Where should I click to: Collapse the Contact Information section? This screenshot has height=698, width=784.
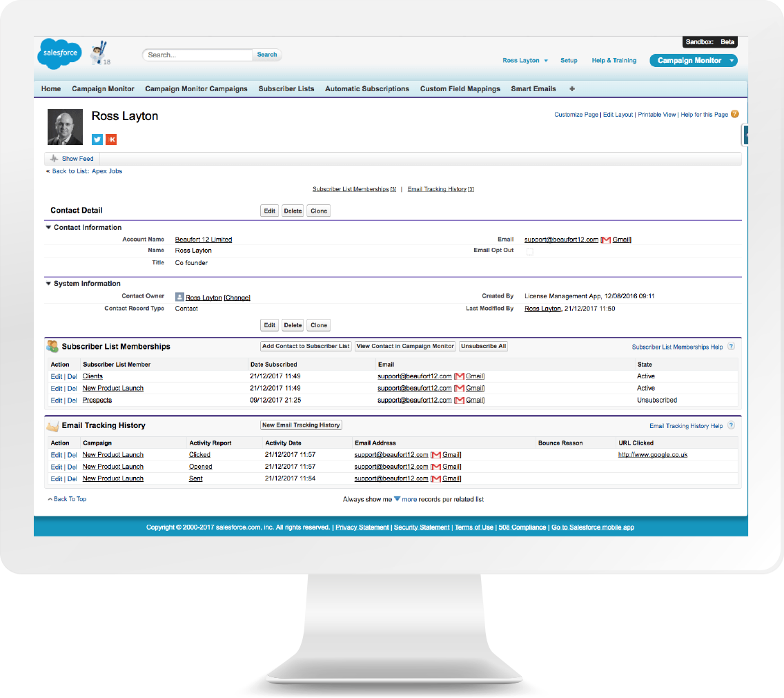tap(48, 227)
